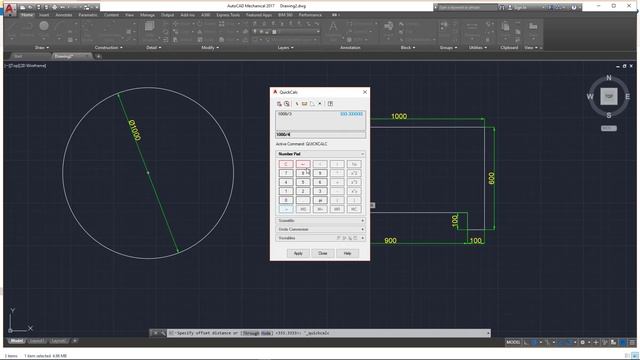Click the Help question mark icon in title bar
The width and height of the screenshot is (640, 360).
(573, 7)
